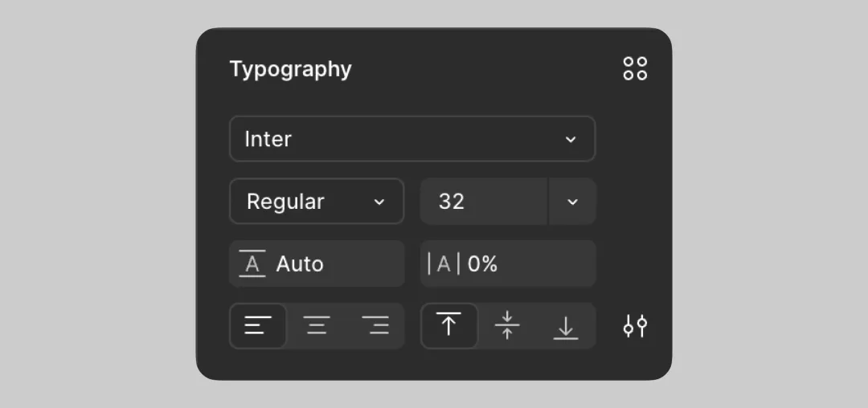Align text to the right

(375, 326)
